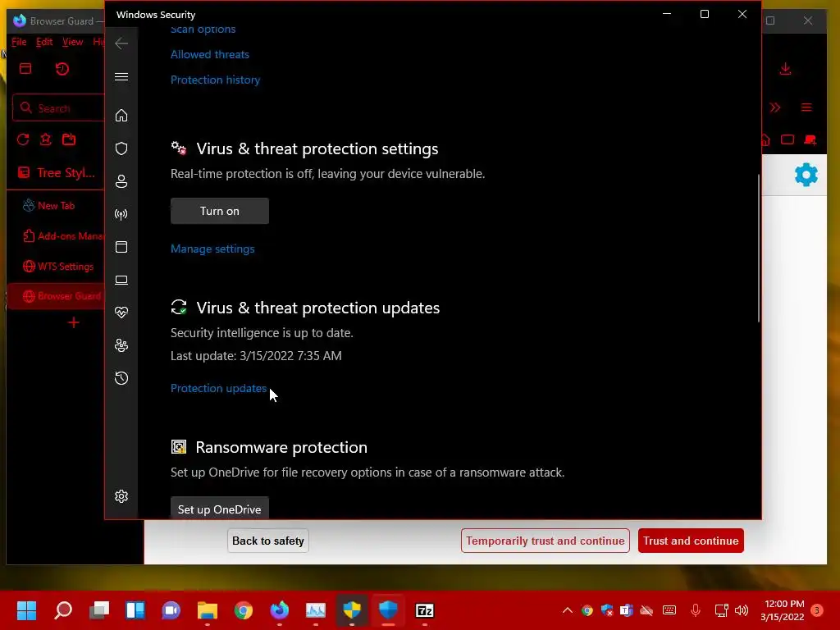
Task: Open Windows Security settings gear icon
Action: (x=121, y=496)
